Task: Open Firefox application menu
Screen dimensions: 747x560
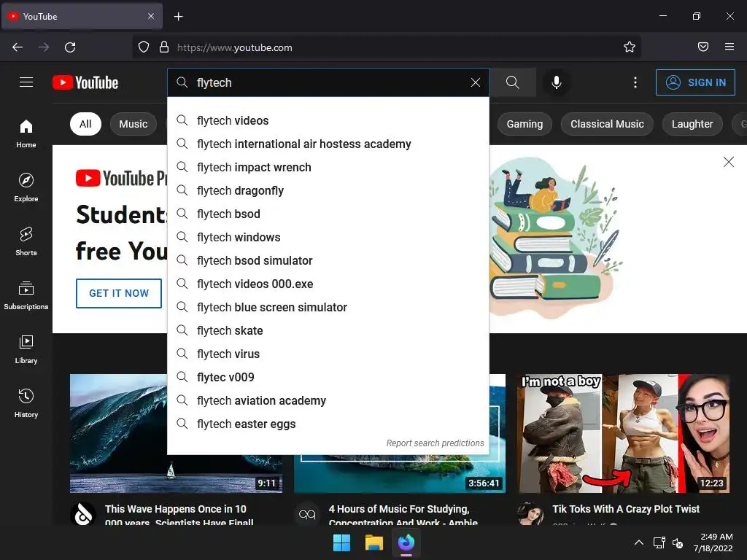Action: pyautogui.click(x=729, y=47)
